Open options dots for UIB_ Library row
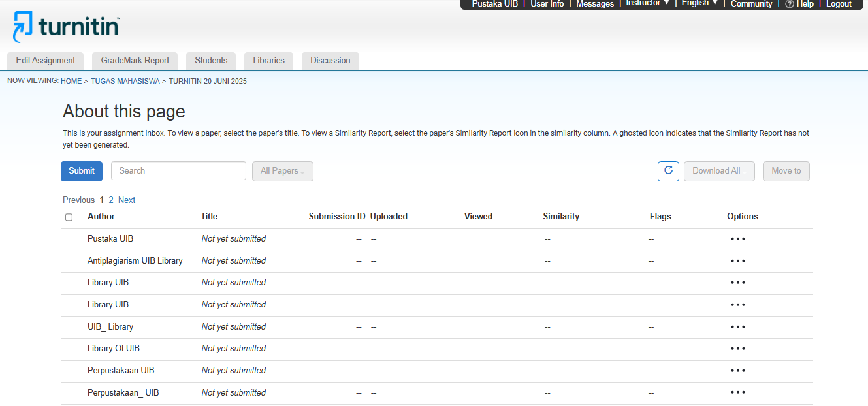The height and width of the screenshot is (406, 868). [738, 327]
